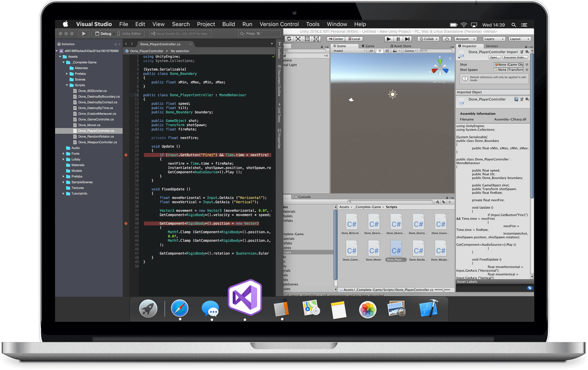Open the Shaded draw mode dropdown

349,50
